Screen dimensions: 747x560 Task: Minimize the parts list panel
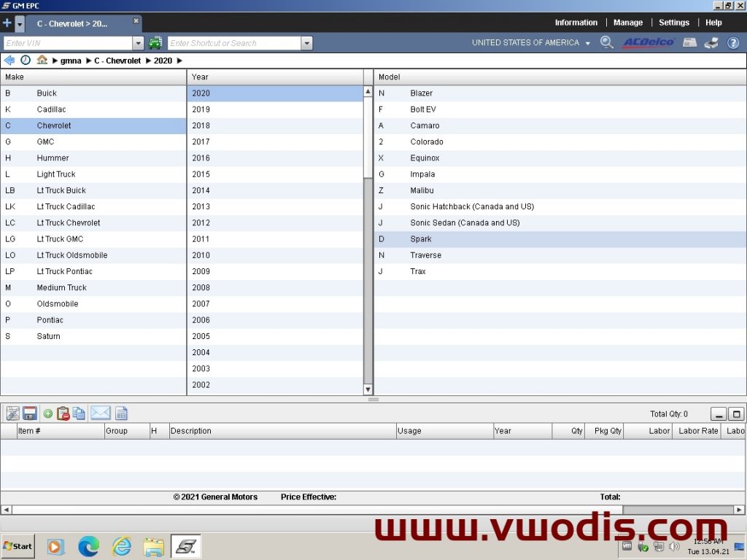coord(719,414)
